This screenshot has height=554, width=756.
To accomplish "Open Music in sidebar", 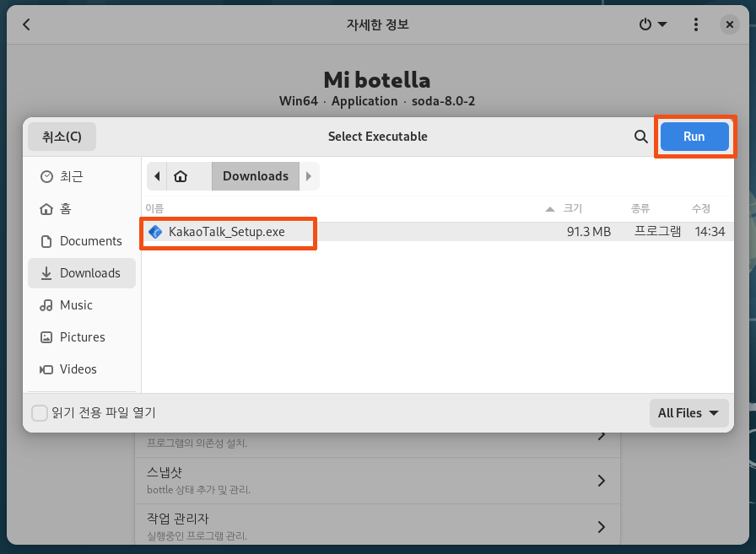I will [82, 305].
